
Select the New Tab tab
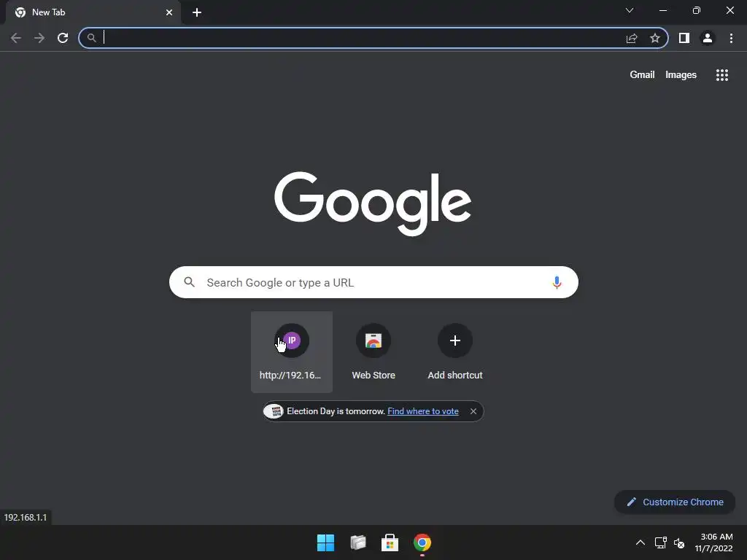93,12
